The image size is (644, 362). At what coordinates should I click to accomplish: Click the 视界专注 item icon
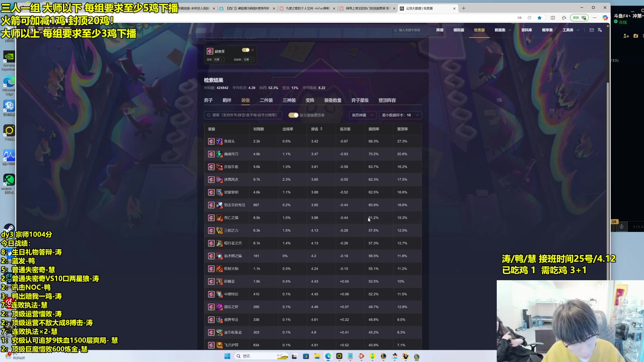click(219, 320)
